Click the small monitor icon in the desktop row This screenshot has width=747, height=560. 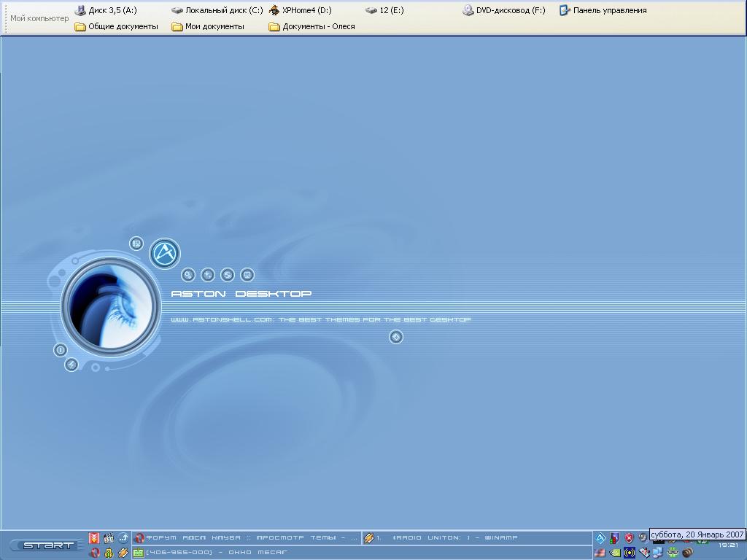point(247,275)
